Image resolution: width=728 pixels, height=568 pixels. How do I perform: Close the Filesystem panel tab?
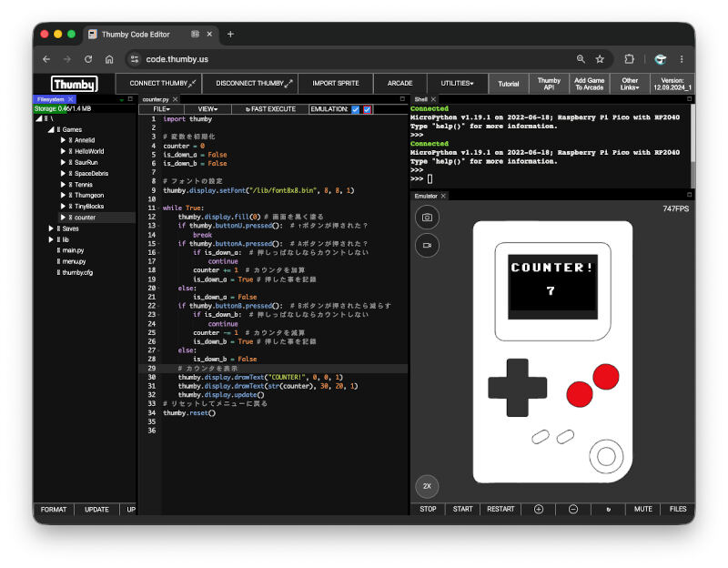[71, 99]
